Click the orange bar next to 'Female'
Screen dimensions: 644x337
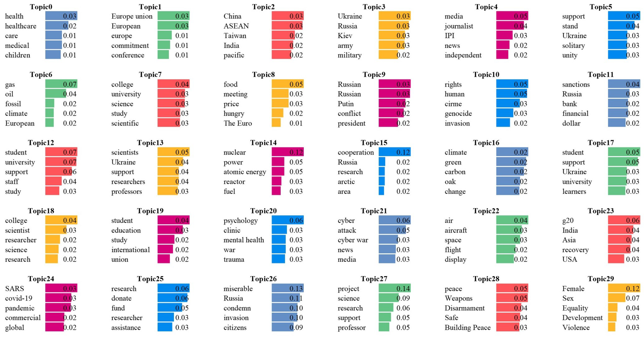click(x=624, y=289)
